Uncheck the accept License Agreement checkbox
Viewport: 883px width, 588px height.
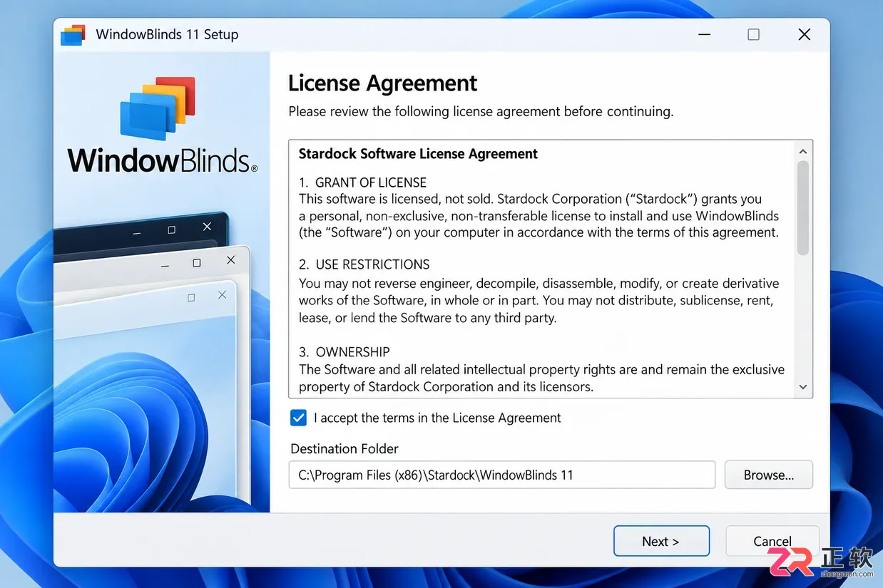[299, 418]
